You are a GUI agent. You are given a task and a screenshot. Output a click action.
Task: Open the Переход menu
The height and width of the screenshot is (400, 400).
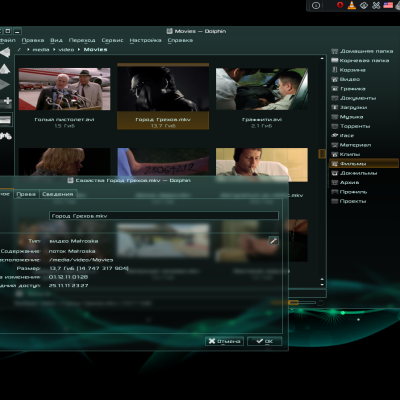(x=82, y=40)
